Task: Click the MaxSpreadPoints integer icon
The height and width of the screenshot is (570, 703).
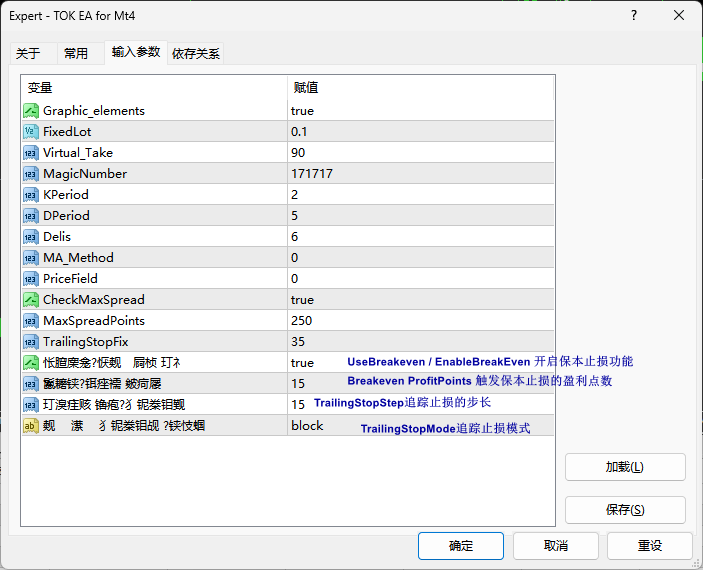Action: click(x=31, y=321)
